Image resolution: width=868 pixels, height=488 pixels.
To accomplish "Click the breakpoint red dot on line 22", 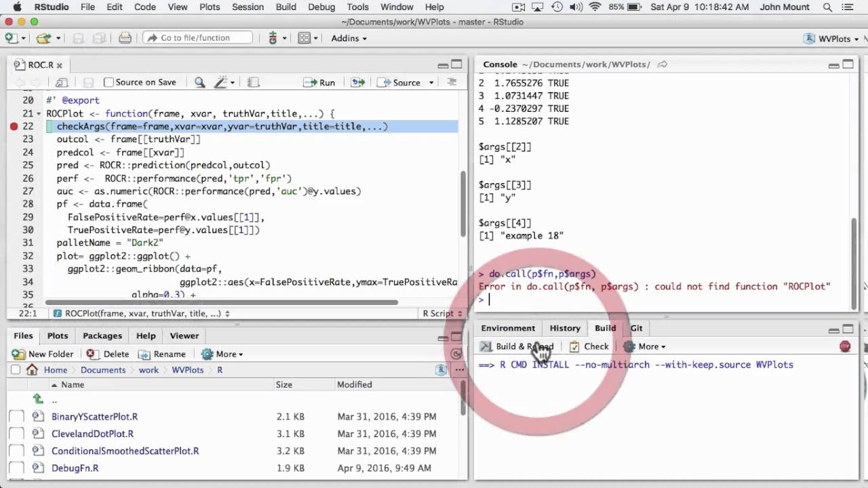I will pos(14,127).
